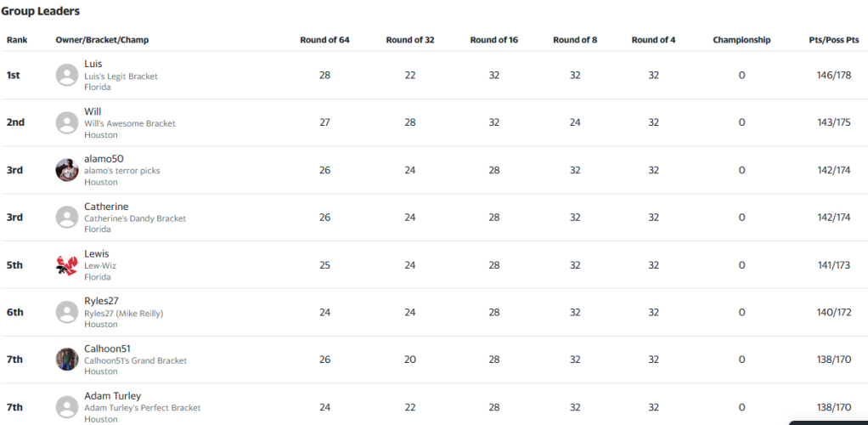Click Will's default profile avatar
The height and width of the screenshot is (425, 868).
pos(67,122)
